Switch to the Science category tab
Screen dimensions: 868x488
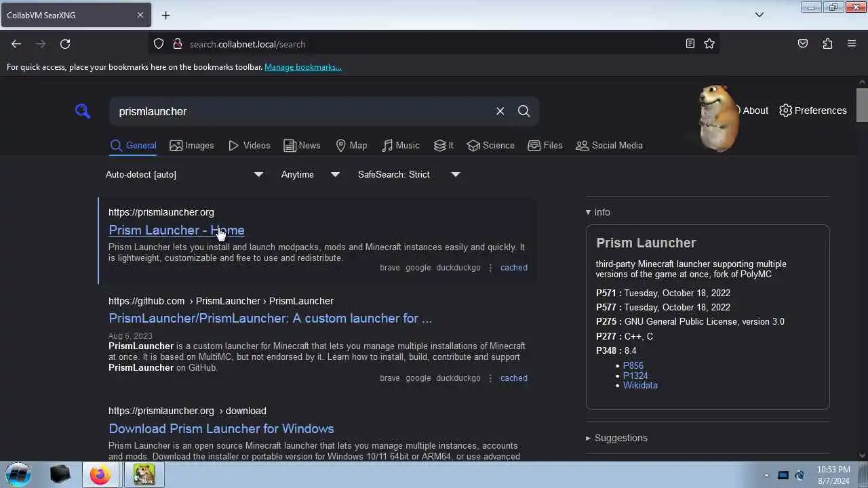pyautogui.click(x=491, y=145)
